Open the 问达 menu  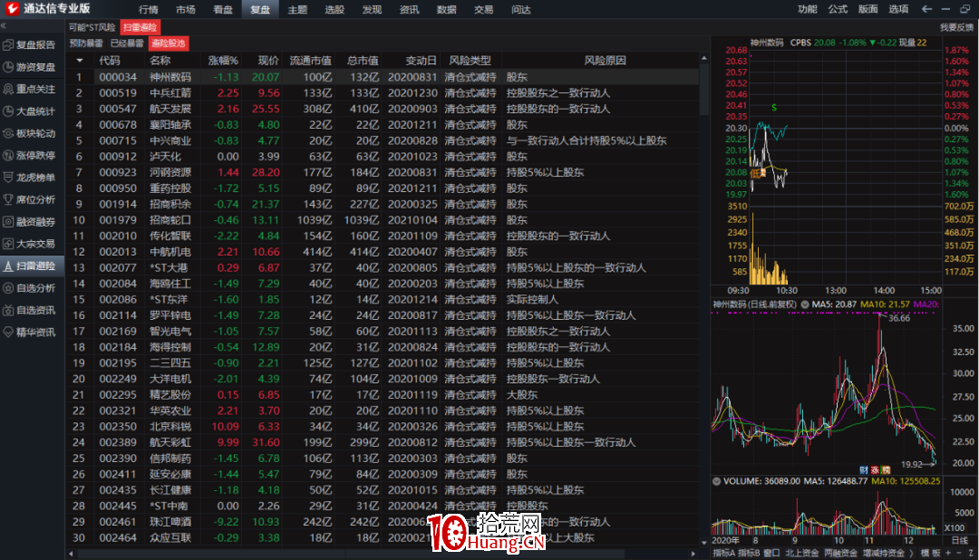pyautogui.click(x=520, y=9)
